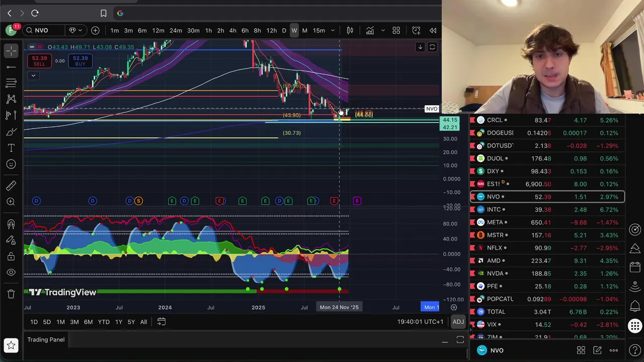This screenshot has height=362, width=644.
Task: Select META in the watchlist
Action: click(x=547, y=222)
